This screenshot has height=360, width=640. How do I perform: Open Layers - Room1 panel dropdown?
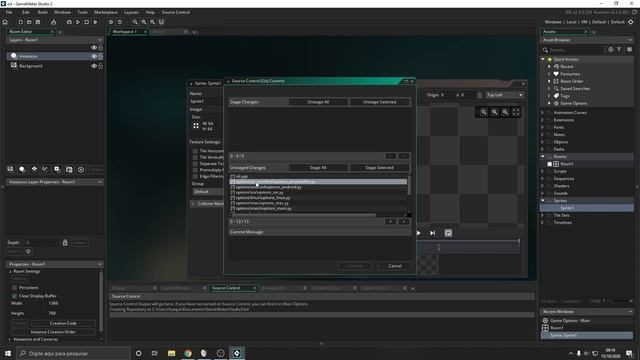(100, 40)
